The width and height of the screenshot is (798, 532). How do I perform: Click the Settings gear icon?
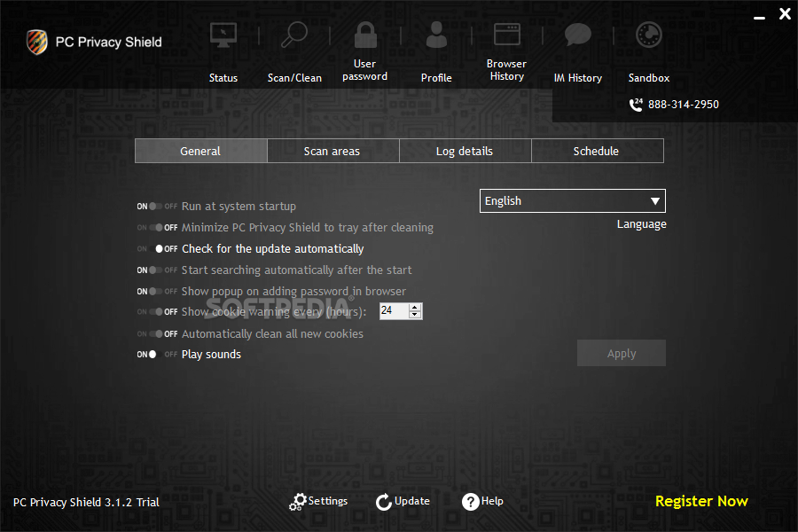point(298,502)
